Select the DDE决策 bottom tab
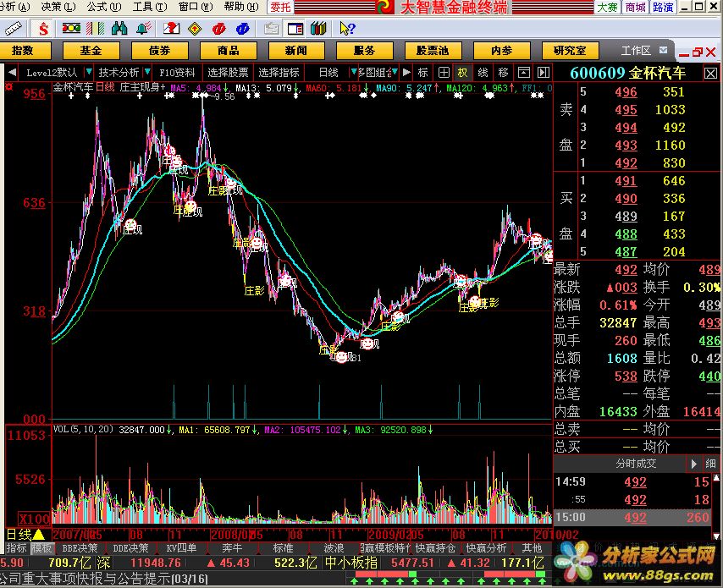Viewport: 723px width, 588px height. click(130, 548)
